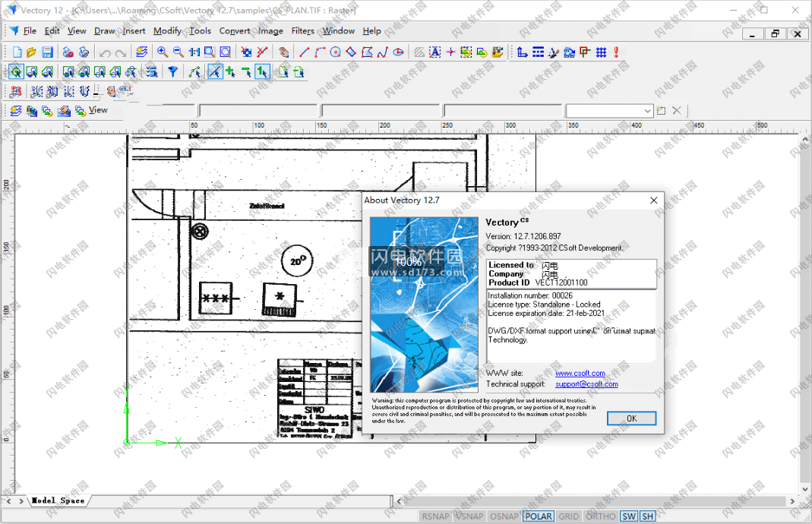
Task: Toggle VSNAP mode in status bar
Action: pyautogui.click(x=469, y=516)
